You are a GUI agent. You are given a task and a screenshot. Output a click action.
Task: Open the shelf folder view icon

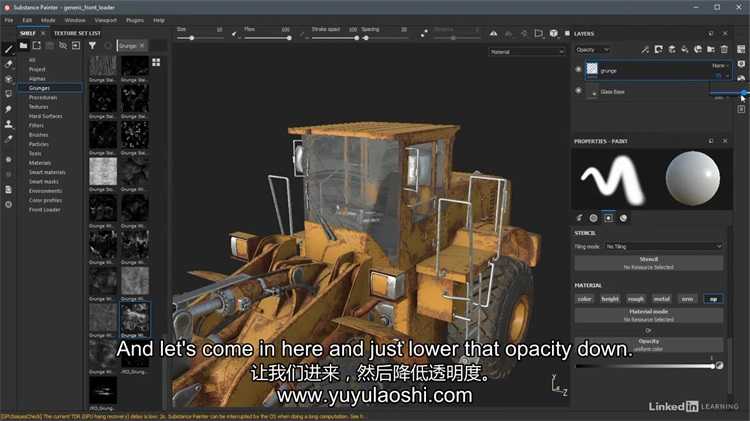(x=23, y=45)
